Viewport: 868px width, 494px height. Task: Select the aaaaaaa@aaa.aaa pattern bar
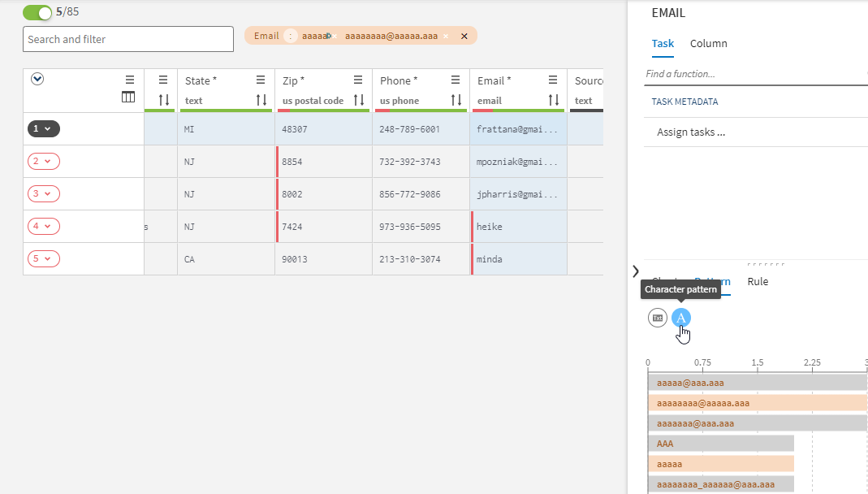(758, 423)
